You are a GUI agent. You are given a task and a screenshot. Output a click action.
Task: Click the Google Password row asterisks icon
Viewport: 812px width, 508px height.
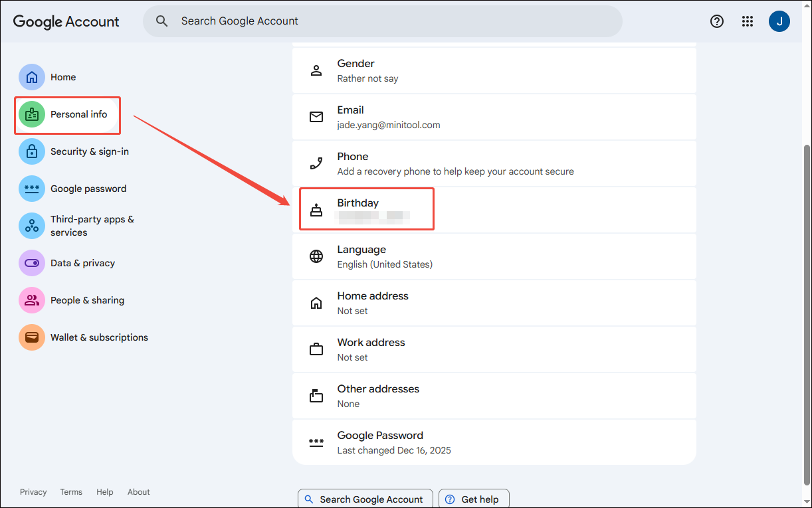point(316,442)
